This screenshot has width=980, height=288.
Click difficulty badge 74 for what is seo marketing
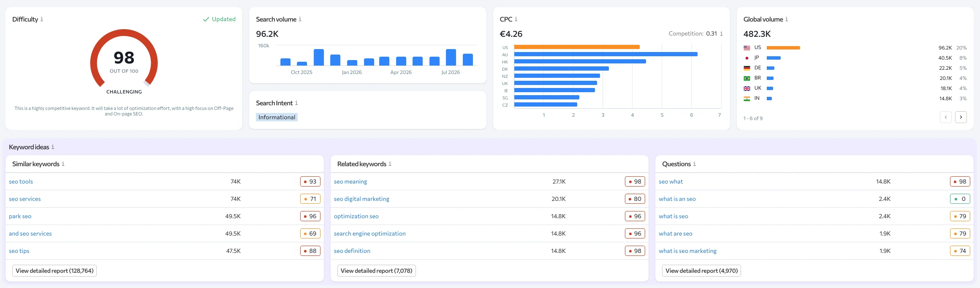pyautogui.click(x=960, y=251)
